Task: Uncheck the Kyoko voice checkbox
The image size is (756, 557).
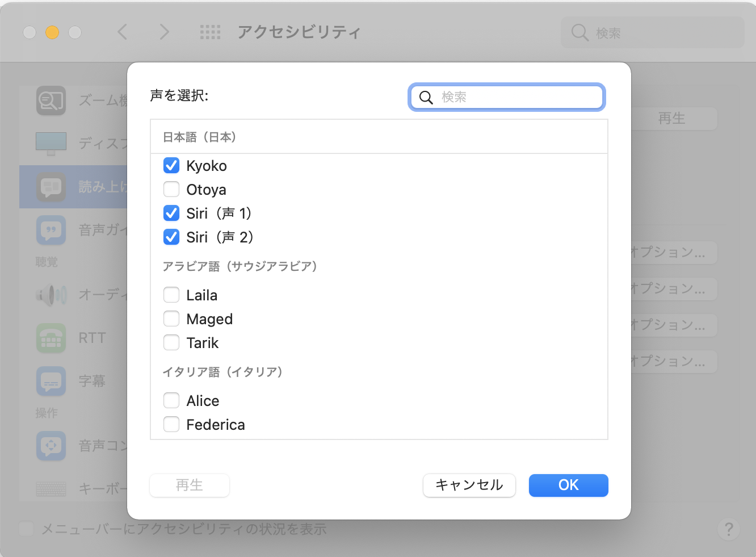Action: coord(171,166)
